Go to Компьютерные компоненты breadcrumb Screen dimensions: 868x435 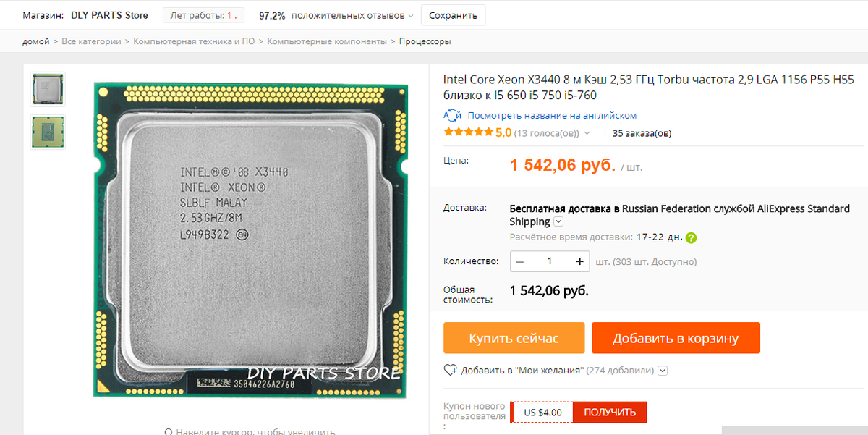tap(327, 41)
